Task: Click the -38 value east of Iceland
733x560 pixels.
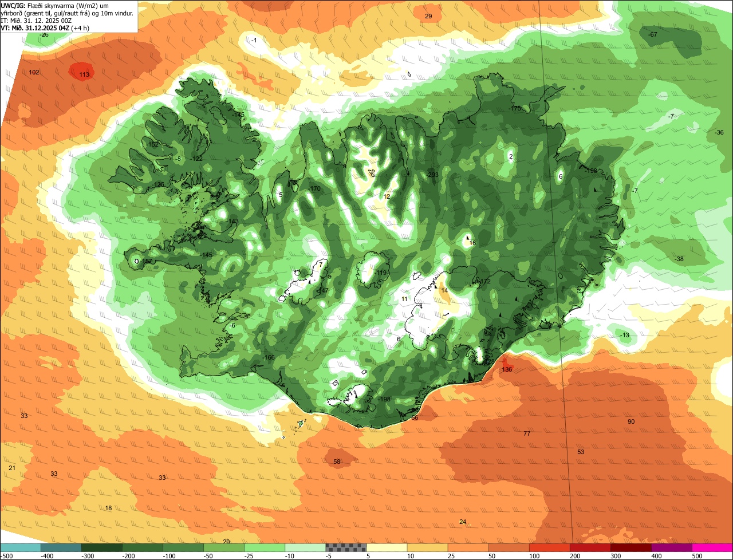Action: (x=679, y=259)
